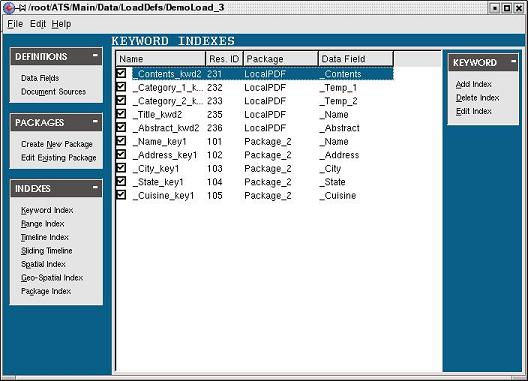The image size is (528, 381).
Task: Select the _State_key1 index name
Action: point(158,182)
